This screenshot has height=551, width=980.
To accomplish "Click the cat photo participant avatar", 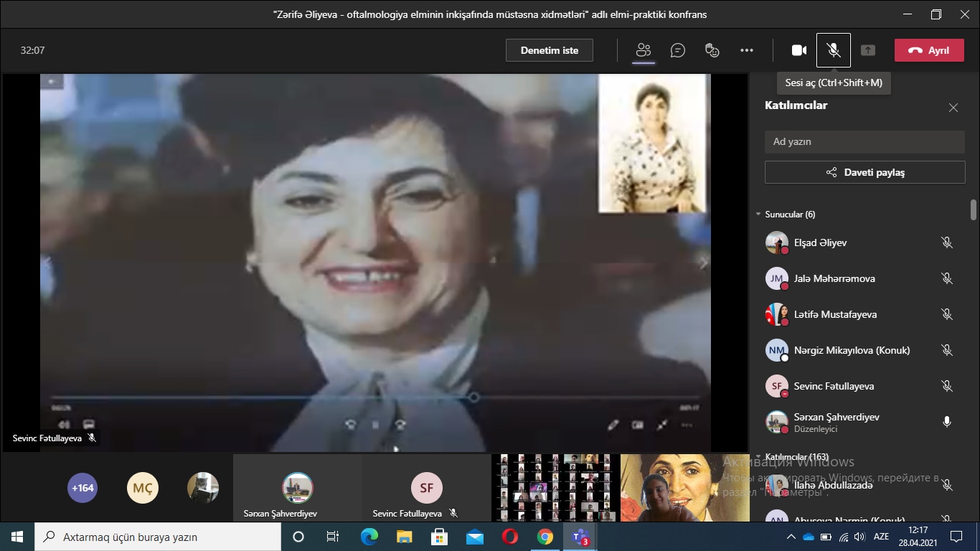I will [203, 488].
